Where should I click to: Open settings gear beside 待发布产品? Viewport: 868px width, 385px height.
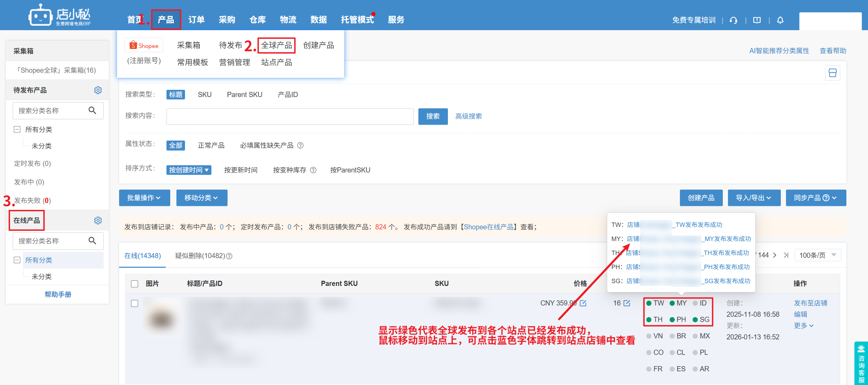pos(98,90)
